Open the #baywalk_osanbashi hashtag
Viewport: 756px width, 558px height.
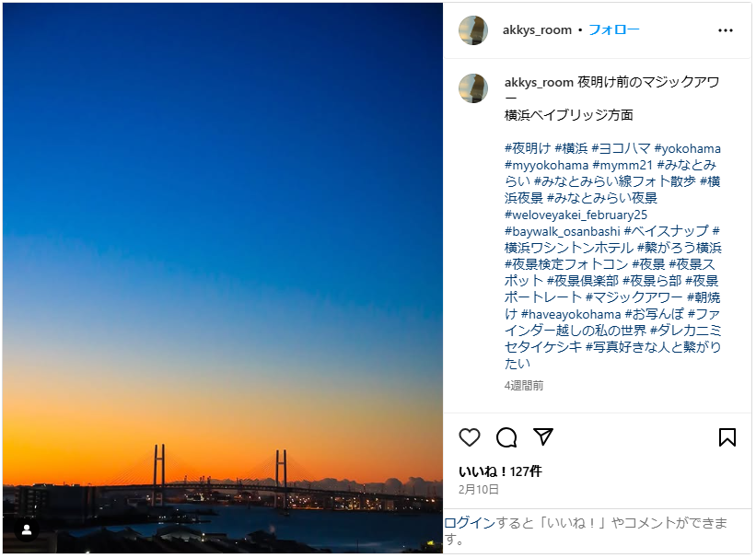[x=562, y=231]
